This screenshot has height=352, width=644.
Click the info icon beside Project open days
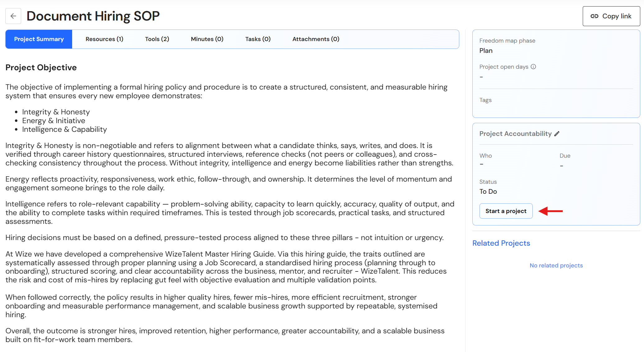click(x=533, y=67)
